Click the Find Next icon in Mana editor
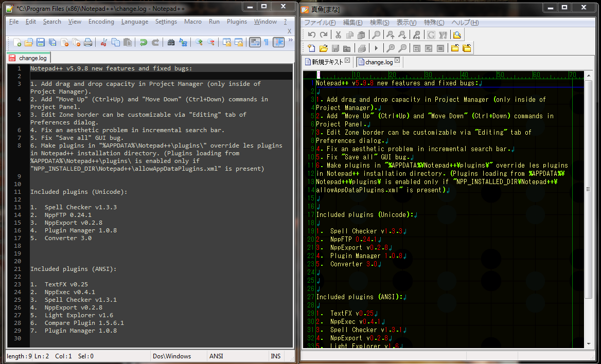 (x=402, y=35)
